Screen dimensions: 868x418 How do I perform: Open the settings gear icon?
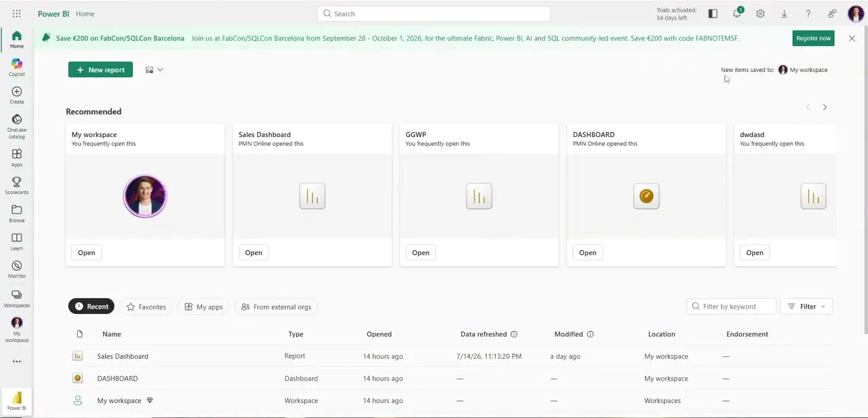760,14
